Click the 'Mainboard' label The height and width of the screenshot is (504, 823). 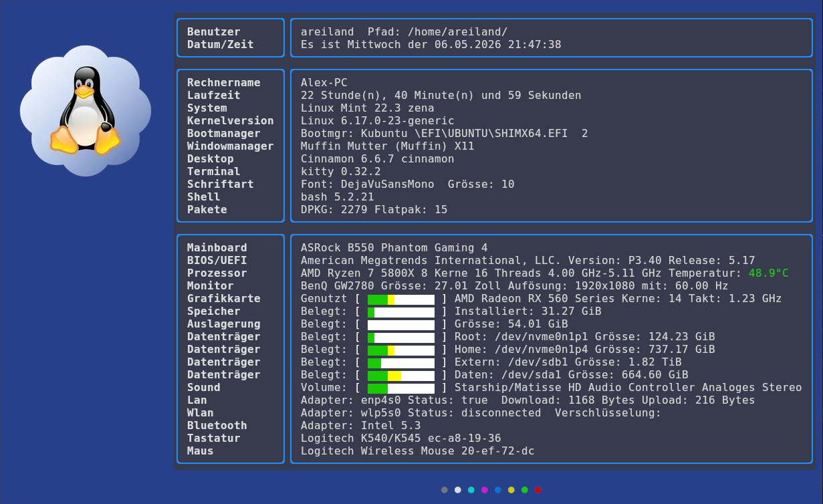tap(217, 247)
